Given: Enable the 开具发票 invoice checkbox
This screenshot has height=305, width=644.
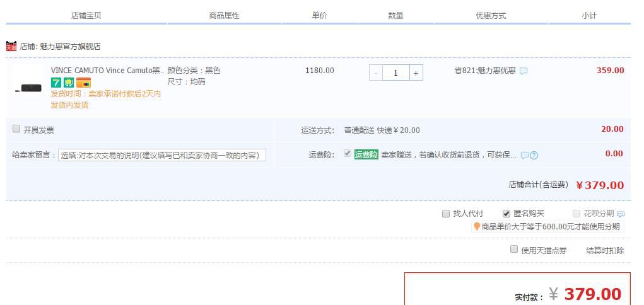Looking at the screenshot, I should (x=16, y=129).
